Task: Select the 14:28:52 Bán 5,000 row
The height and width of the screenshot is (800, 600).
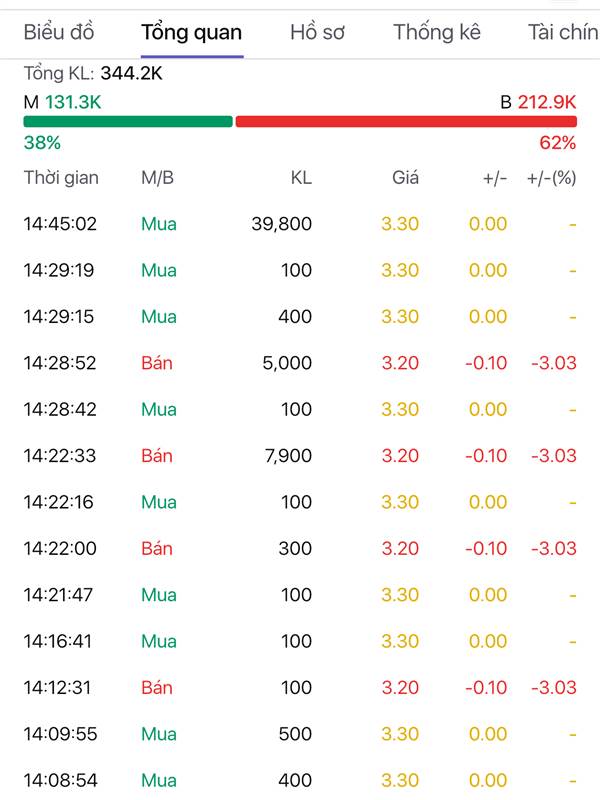Action: (x=300, y=363)
